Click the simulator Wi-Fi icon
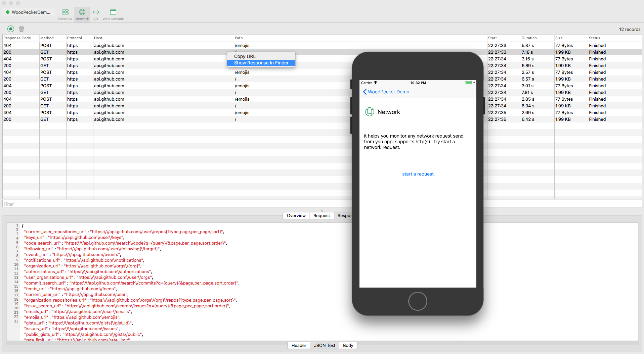The width and height of the screenshot is (644, 354). pyautogui.click(x=376, y=83)
